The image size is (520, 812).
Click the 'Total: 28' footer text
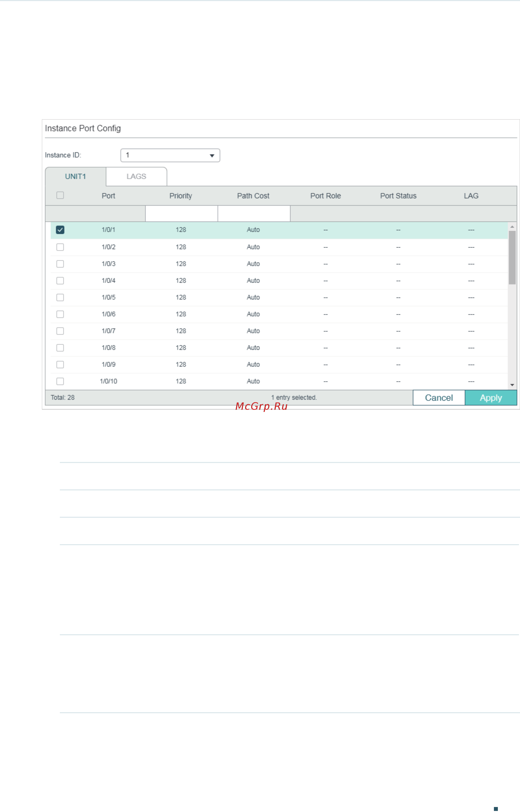click(x=63, y=398)
